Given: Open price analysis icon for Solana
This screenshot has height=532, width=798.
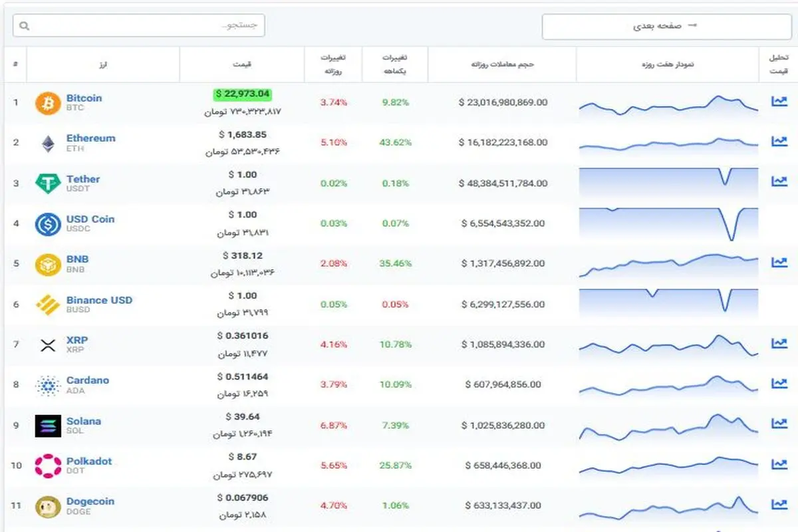Looking at the screenshot, I should coord(779,423).
